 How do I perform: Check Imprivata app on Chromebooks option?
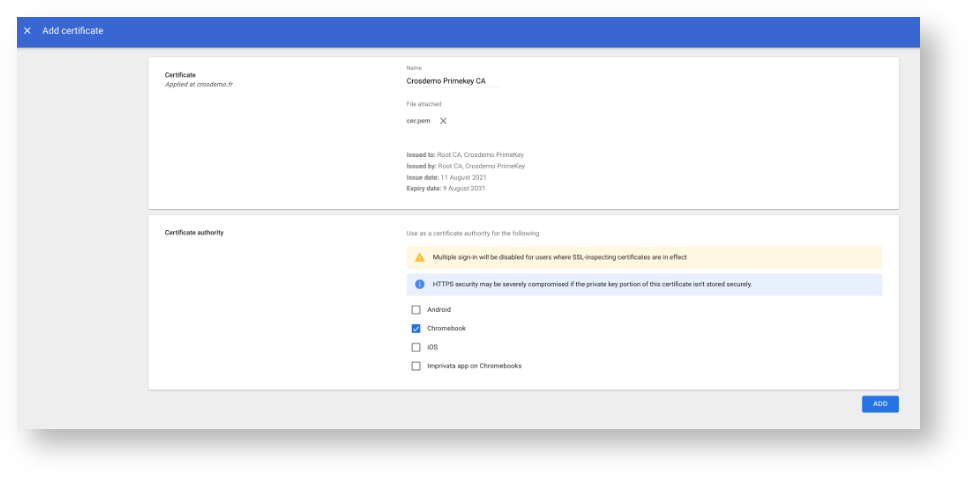(x=416, y=366)
